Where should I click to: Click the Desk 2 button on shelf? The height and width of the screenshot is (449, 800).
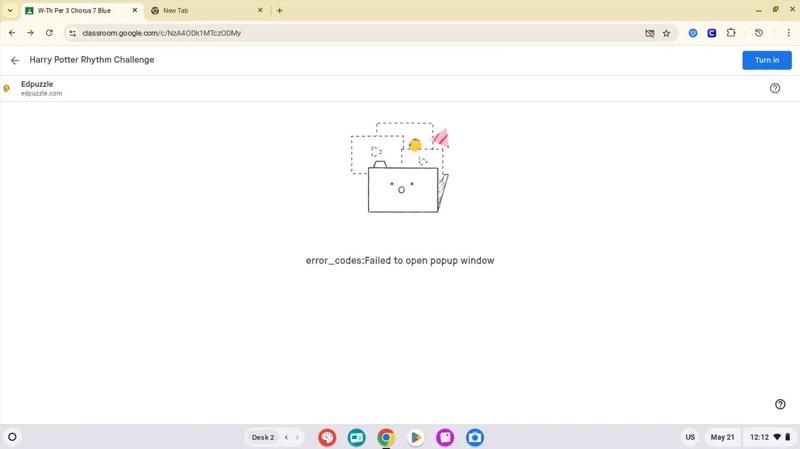click(x=263, y=437)
